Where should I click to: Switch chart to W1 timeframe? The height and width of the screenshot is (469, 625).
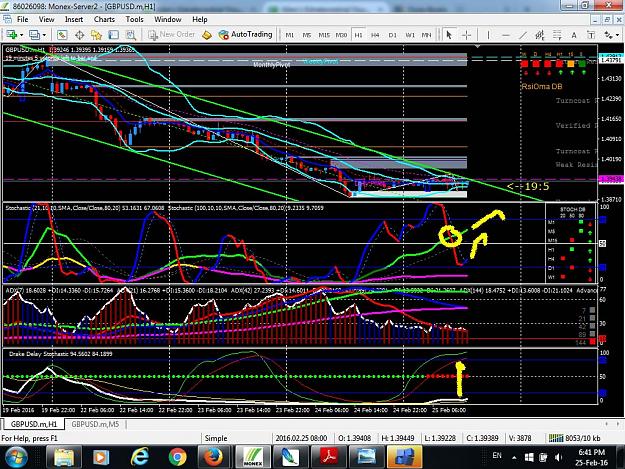[x=410, y=35]
